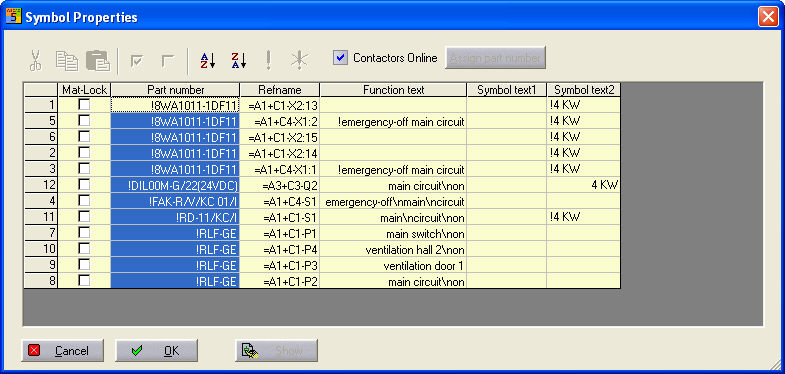Check Mat-Lock for row 9

[x=85, y=265]
